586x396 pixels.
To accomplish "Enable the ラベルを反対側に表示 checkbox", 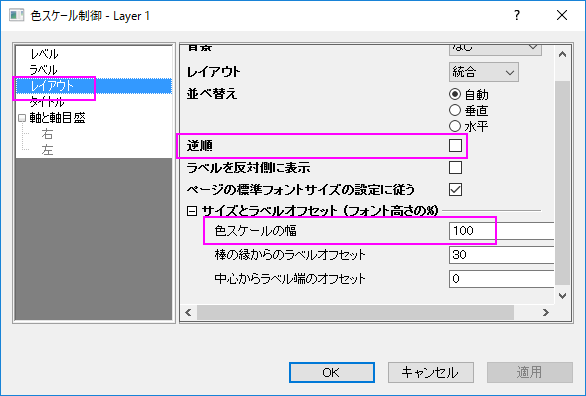I will [x=455, y=168].
